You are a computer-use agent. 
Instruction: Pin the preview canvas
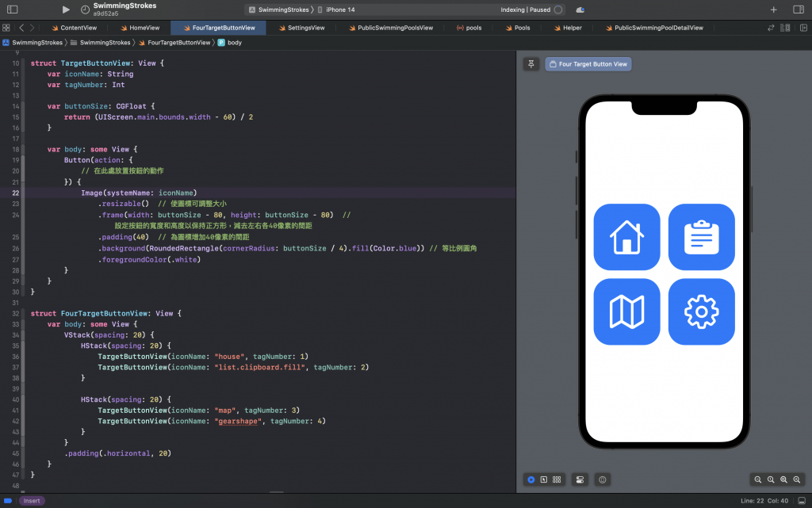[530, 64]
